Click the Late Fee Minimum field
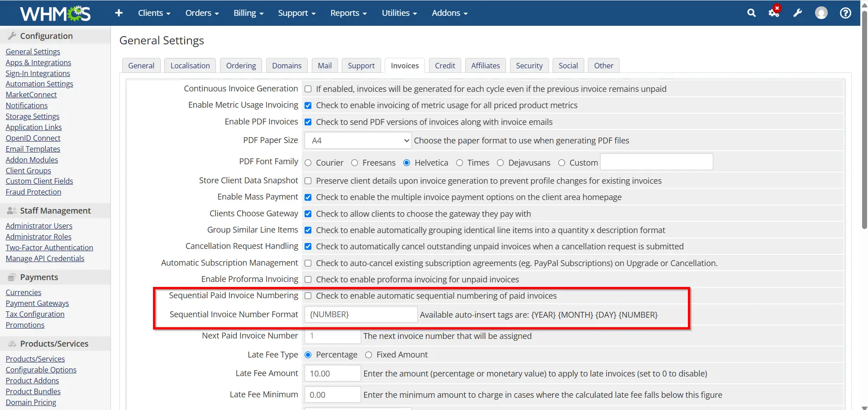The image size is (868, 410). coord(333,395)
